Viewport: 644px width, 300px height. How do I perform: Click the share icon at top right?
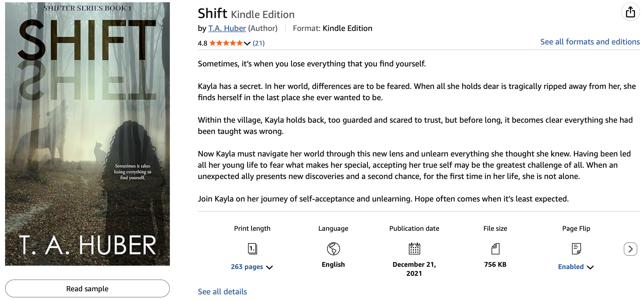(x=630, y=12)
